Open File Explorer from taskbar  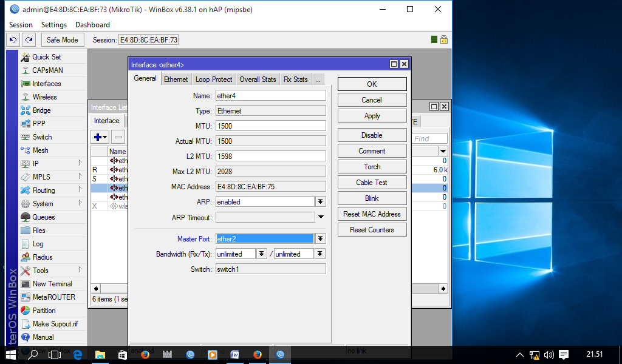(100, 354)
